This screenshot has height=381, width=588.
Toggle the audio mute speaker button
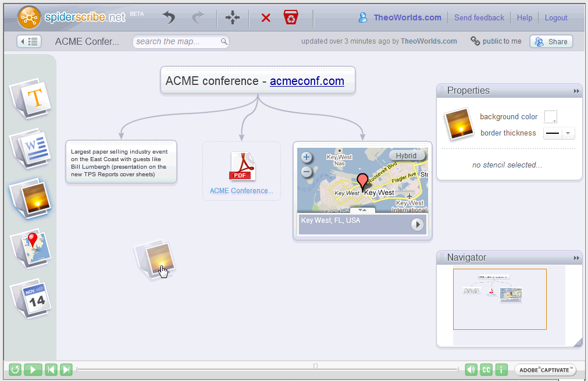tap(471, 369)
